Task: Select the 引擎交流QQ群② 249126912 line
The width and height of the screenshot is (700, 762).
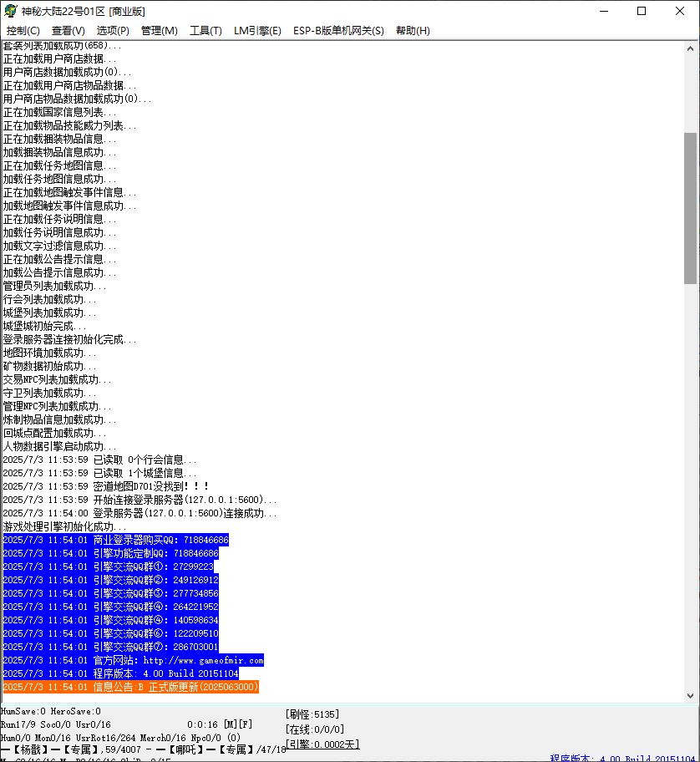Action: pos(111,580)
